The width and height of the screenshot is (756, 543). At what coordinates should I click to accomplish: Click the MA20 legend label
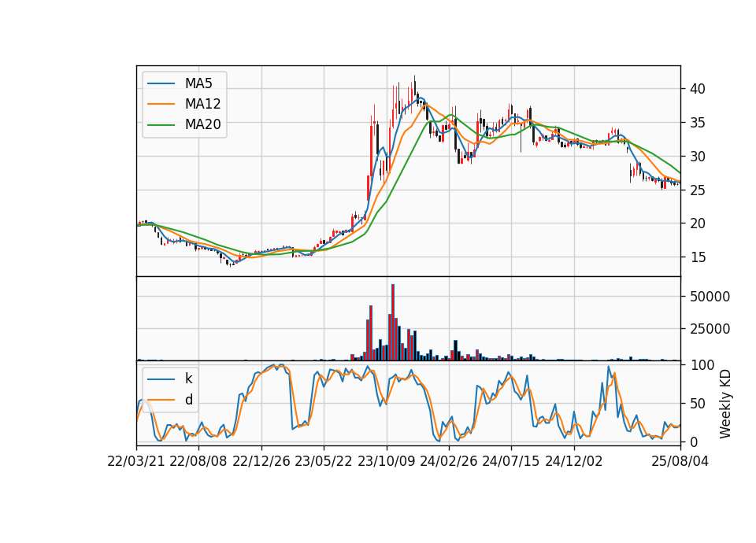pyautogui.click(x=202, y=124)
